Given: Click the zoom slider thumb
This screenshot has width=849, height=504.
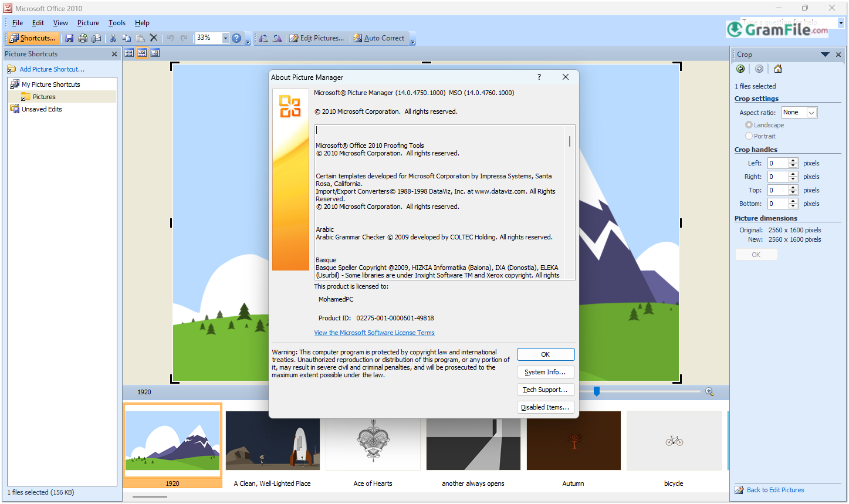Looking at the screenshot, I should [x=597, y=391].
